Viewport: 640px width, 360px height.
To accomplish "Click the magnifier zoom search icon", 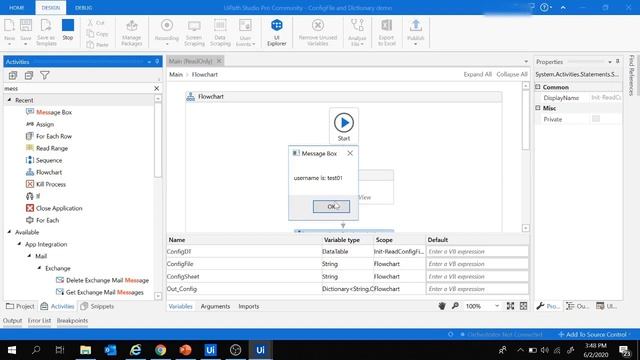I will pyautogui.click(x=455, y=306).
